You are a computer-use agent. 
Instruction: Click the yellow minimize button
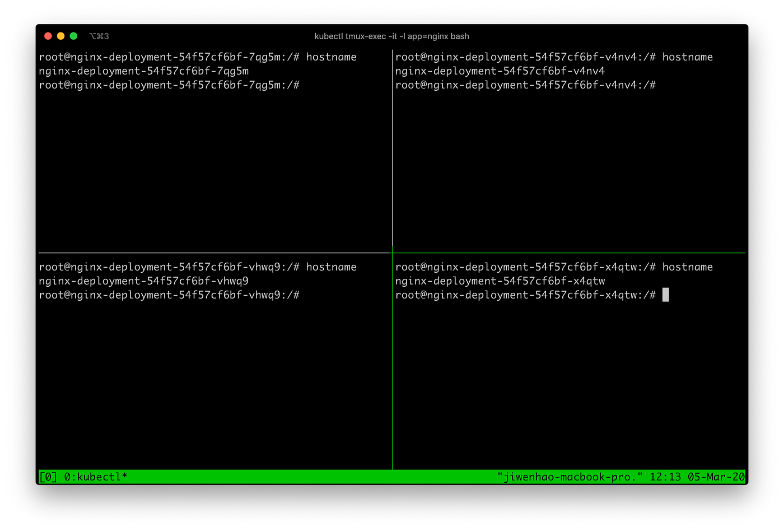(x=60, y=35)
